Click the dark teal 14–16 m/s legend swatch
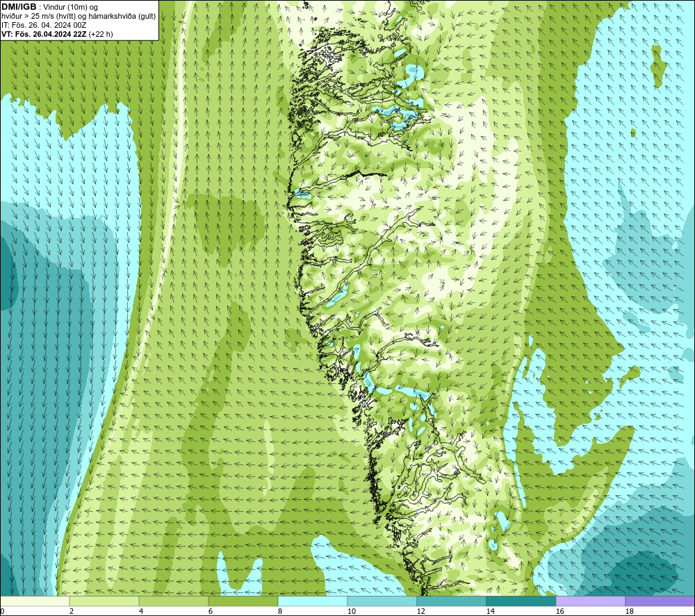The image size is (695, 616). point(521,601)
